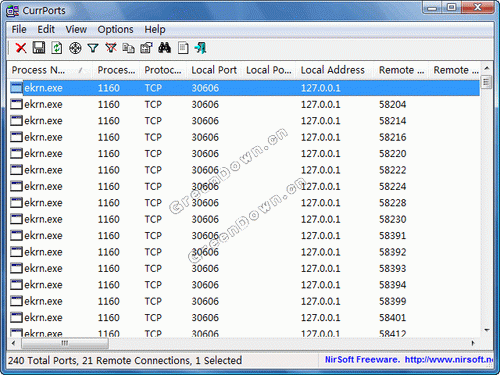
Task: Click the exit door icon
Action: click(x=200, y=48)
